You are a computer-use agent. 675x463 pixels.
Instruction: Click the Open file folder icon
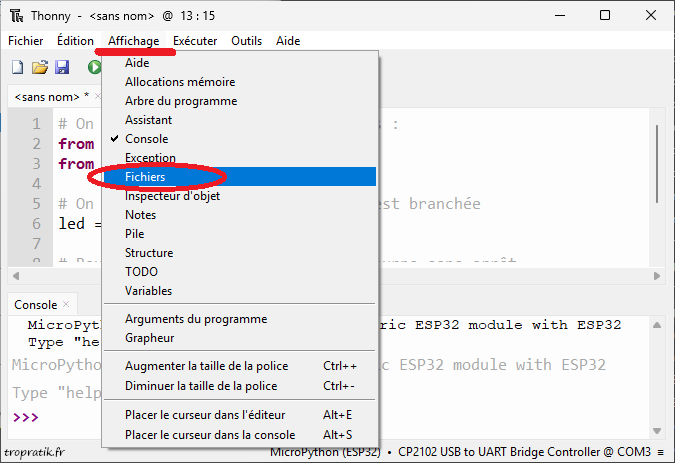[x=40, y=67]
